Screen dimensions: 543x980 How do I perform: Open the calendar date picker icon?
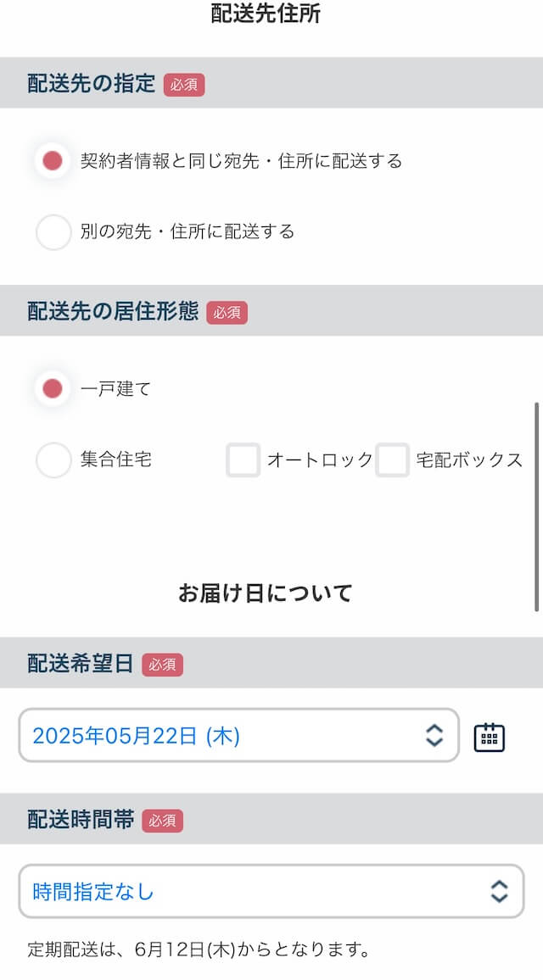[489, 736]
